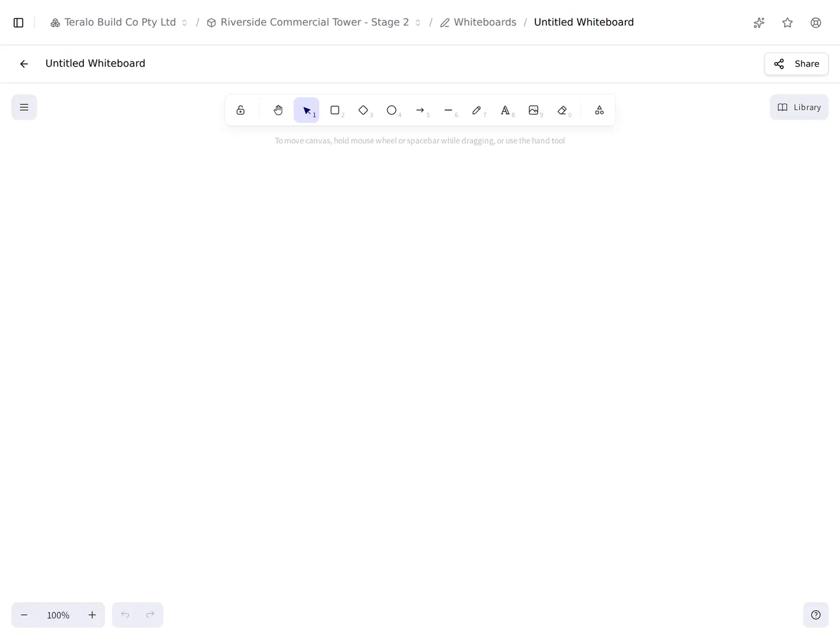Select the Selection arrow tool

(307, 110)
